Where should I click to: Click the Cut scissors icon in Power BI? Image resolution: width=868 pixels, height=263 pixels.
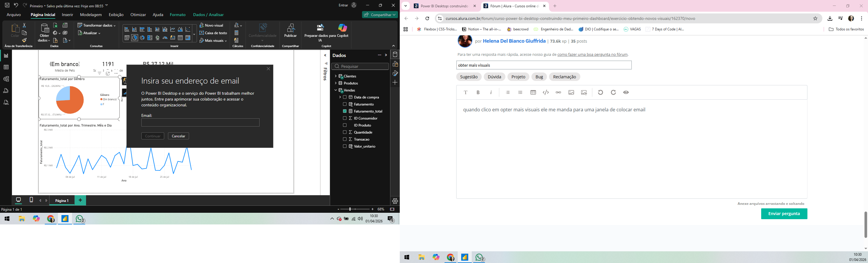click(x=24, y=25)
